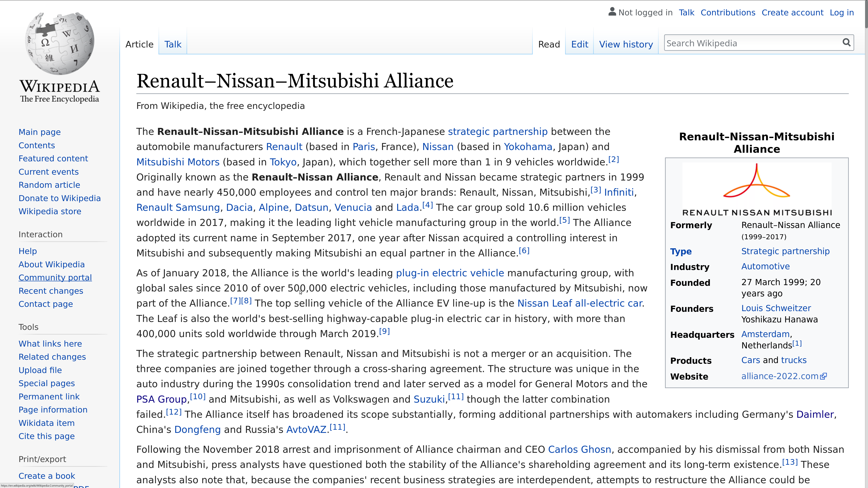The height and width of the screenshot is (488, 868).
Task: Click the Not logged in user icon
Action: (612, 12)
